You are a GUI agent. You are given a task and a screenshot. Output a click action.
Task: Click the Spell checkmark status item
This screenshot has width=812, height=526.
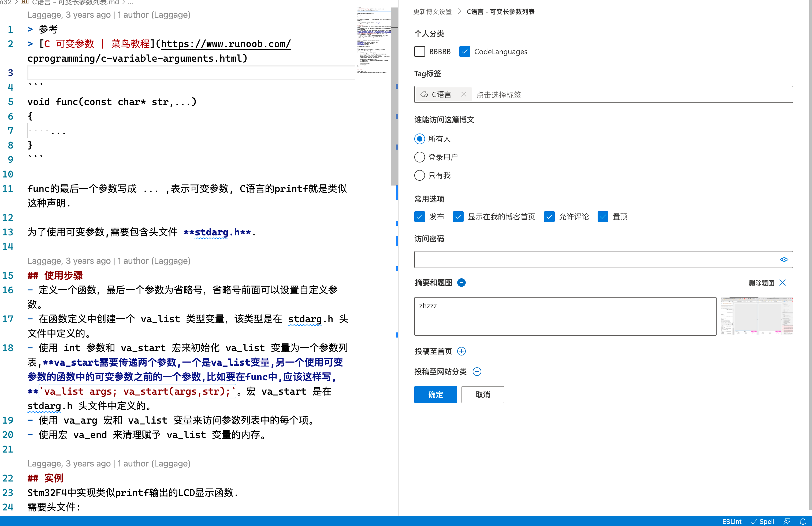tap(763, 521)
